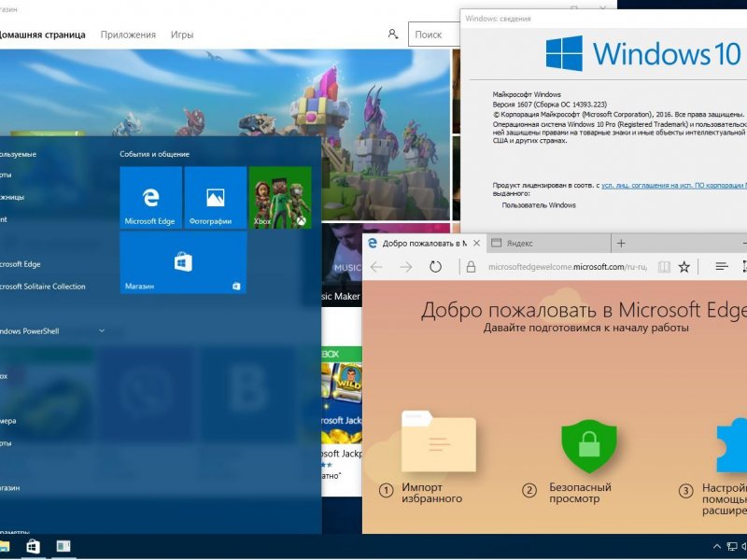
Task: Open the Игры tab in Store
Action: point(182,35)
